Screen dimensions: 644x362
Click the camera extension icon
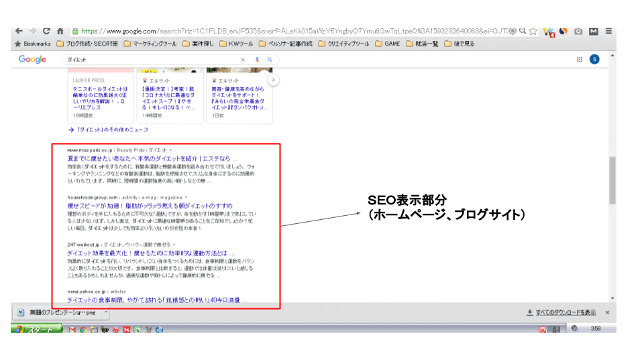tap(578, 31)
